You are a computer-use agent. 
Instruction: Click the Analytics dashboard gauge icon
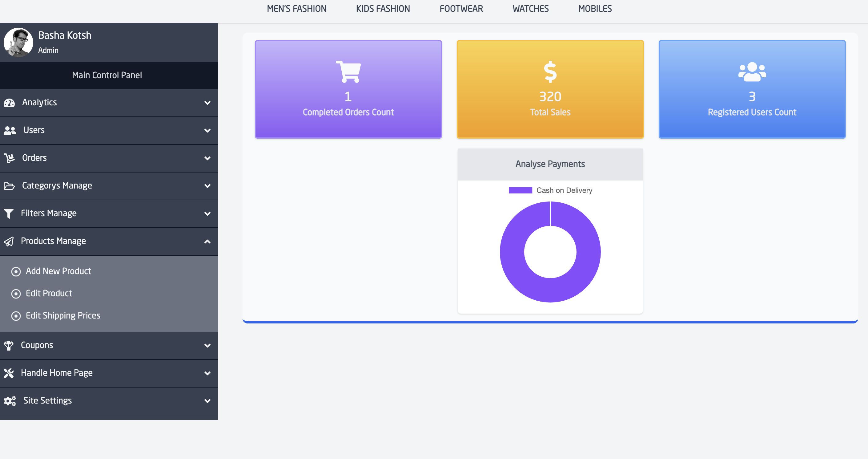(9, 103)
